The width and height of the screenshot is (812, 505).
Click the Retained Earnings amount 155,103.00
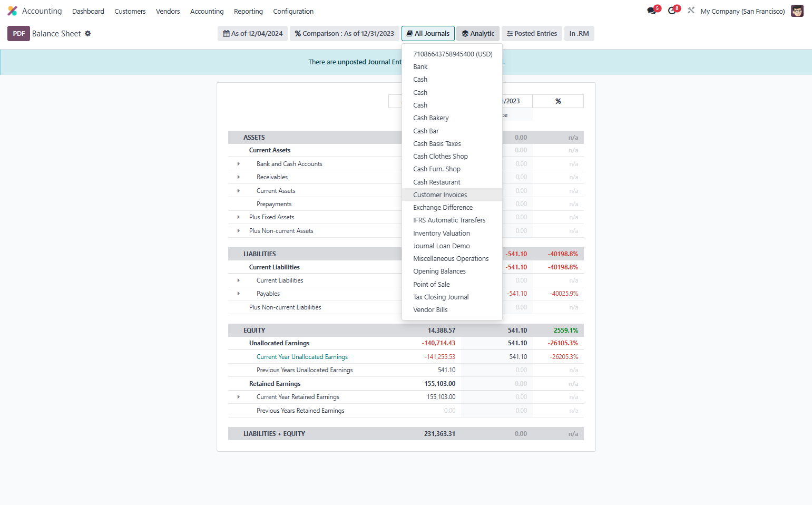tap(440, 384)
